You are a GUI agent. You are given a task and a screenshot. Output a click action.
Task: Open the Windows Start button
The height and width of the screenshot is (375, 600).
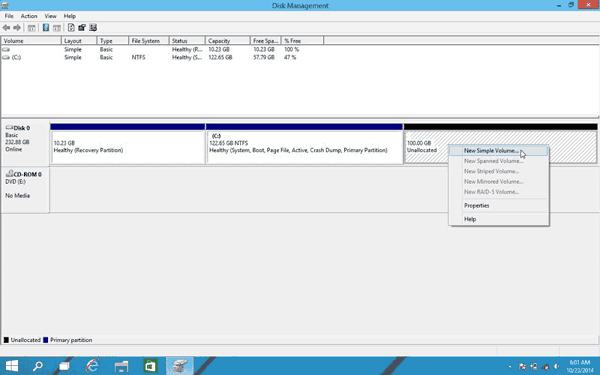coord(12,366)
